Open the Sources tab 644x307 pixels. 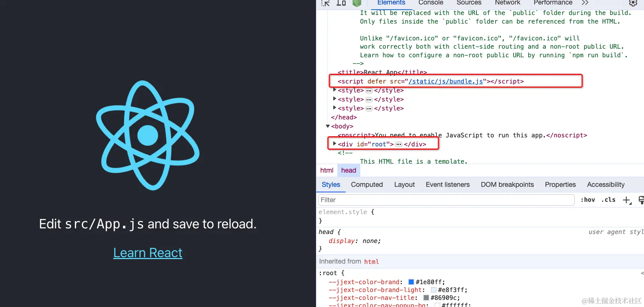469,3
